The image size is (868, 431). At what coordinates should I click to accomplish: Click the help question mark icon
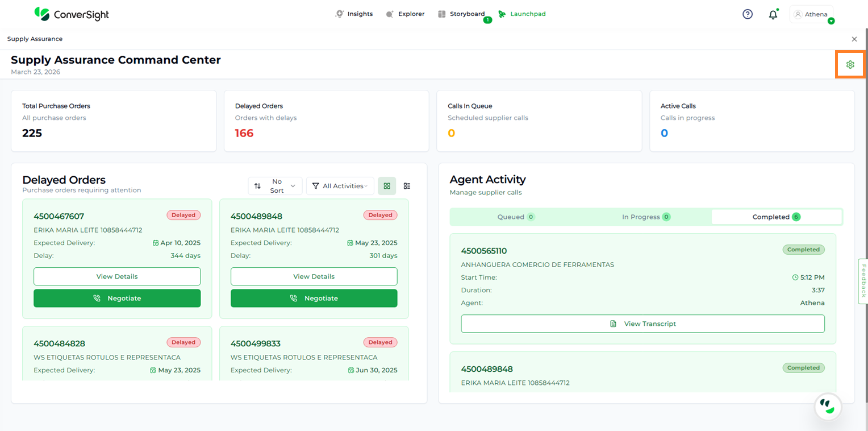(748, 14)
